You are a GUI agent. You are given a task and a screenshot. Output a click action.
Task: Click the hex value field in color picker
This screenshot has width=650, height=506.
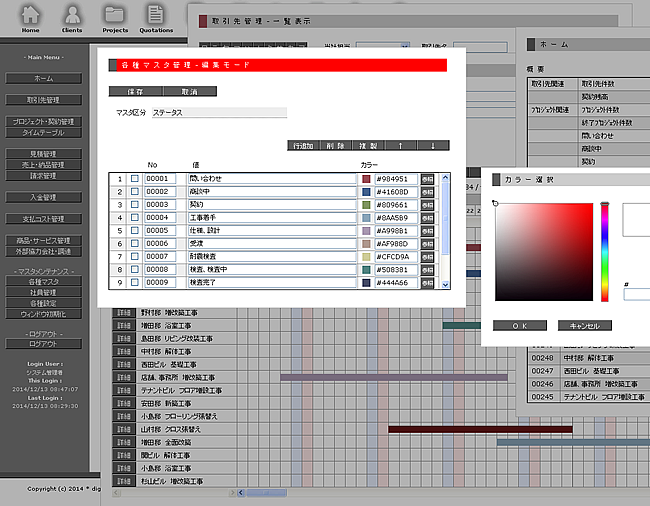point(637,294)
